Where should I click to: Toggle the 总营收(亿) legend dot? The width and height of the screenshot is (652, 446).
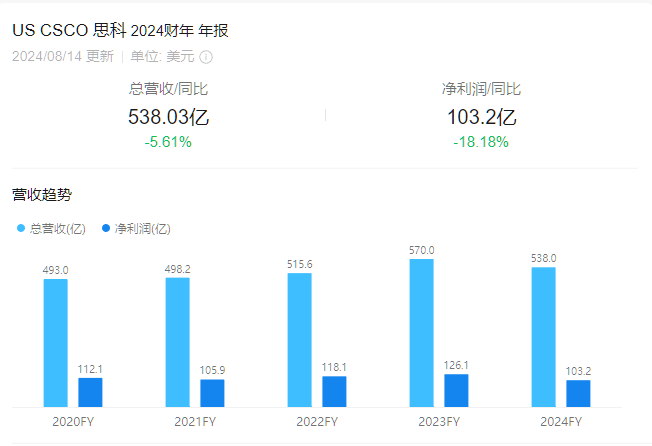point(21,228)
